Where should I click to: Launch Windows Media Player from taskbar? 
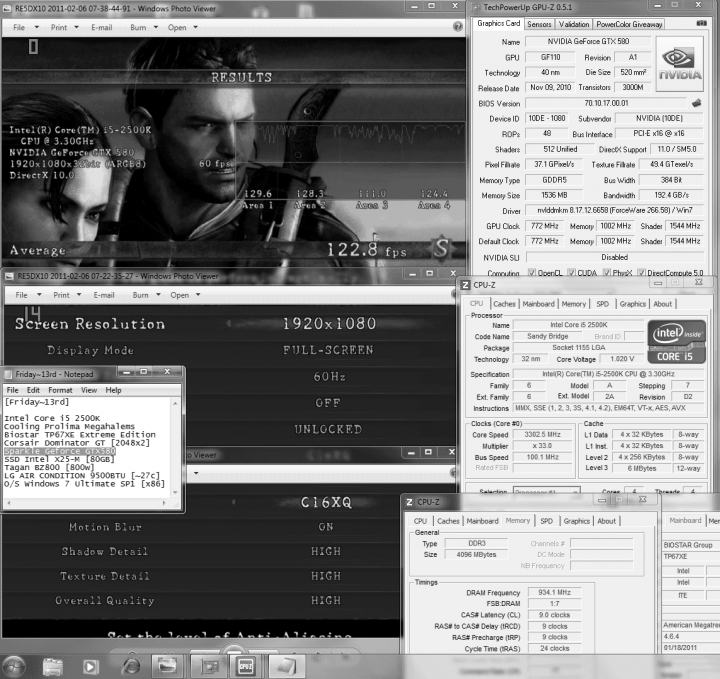[90, 667]
